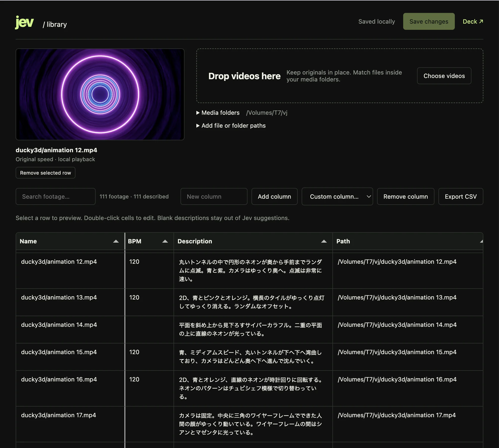Click BPM cell of animation 13.mp4

(149, 302)
